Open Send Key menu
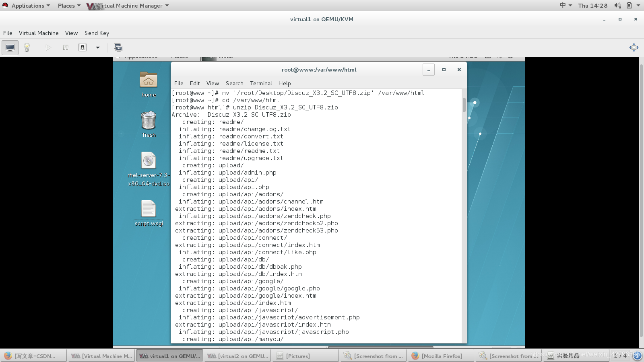 point(97,33)
